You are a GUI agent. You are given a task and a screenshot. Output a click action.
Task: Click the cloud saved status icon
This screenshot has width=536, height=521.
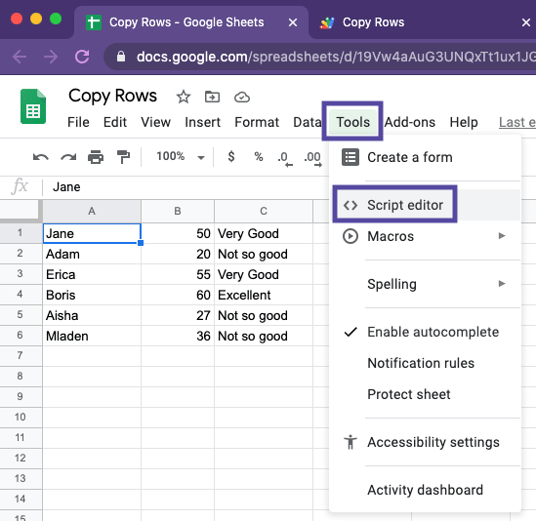coord(242,97)
